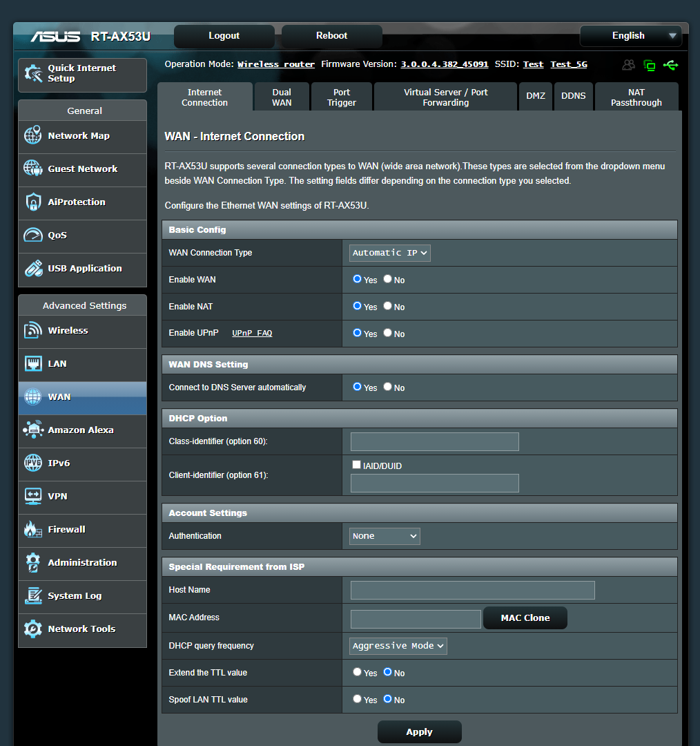The height and width of the screenshot is (746, 700).
Task: Open AiProtection shield icon
Action: 33,202
